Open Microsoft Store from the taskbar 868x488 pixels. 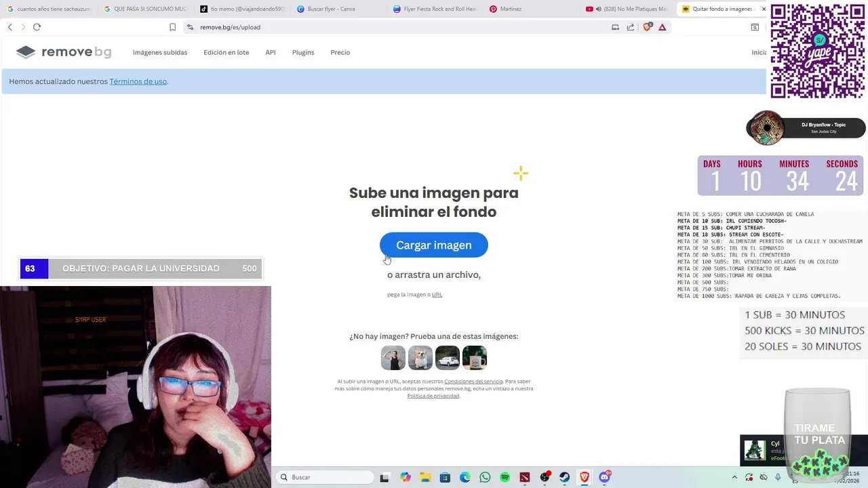pos(445,478)
